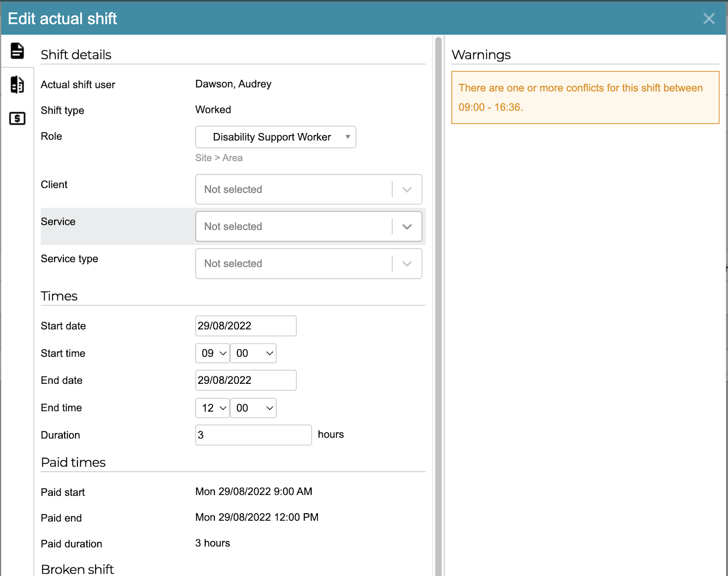Click the 'Dawson, Audrey' user name

coord(233,84)
